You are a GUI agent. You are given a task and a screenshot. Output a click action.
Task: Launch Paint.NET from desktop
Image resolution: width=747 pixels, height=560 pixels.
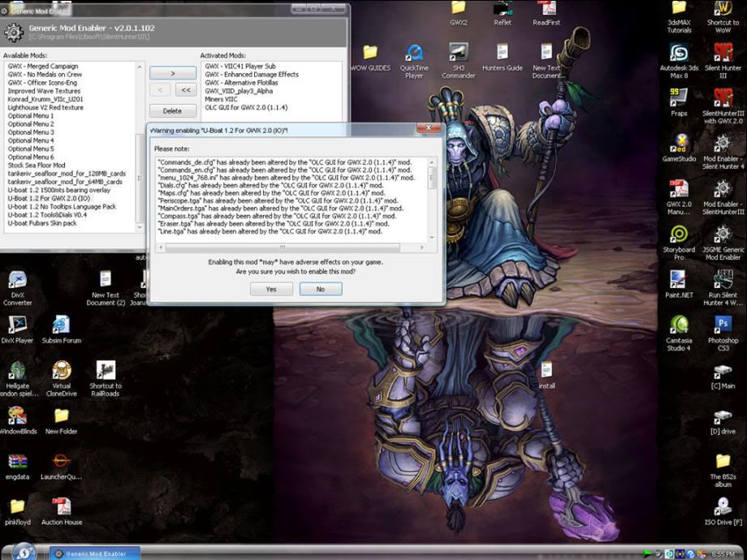pyautogui.click(x=679, y=285)
